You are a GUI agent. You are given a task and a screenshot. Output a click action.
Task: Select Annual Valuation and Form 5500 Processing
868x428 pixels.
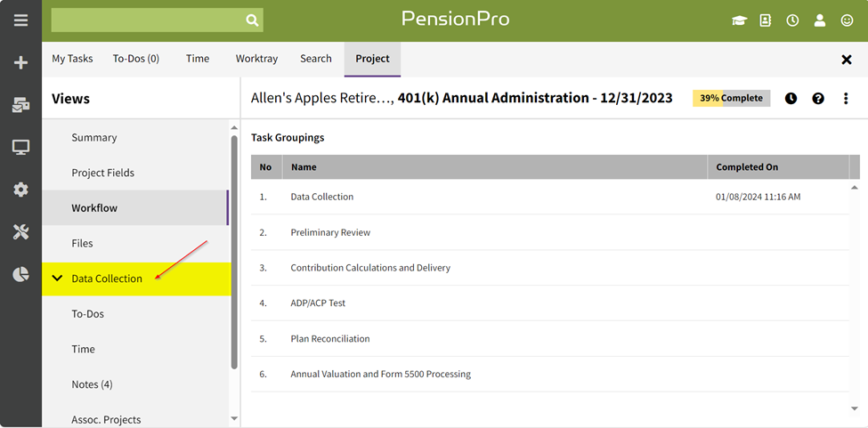[x=549, y=374]
